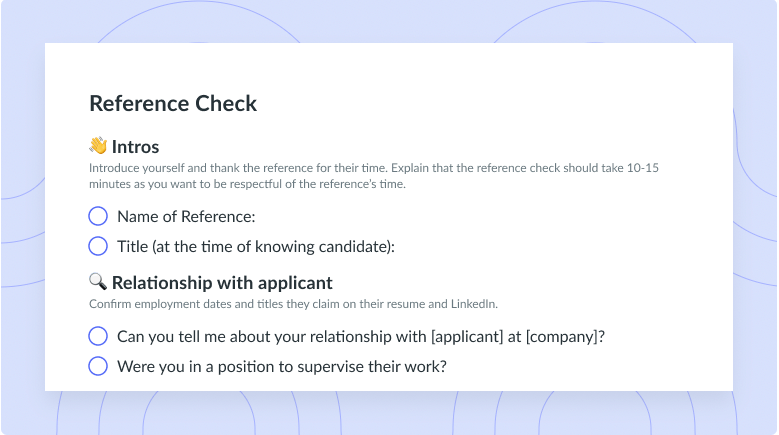Select the 'Relationship with applicant' heading
The height and width of the screenshot is (435, 779).
[222, 283]
